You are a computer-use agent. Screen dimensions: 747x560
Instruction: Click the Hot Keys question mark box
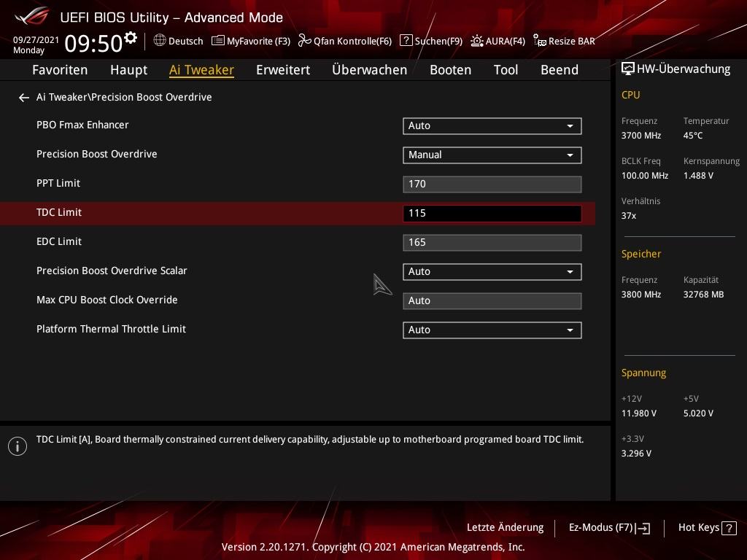729,528
